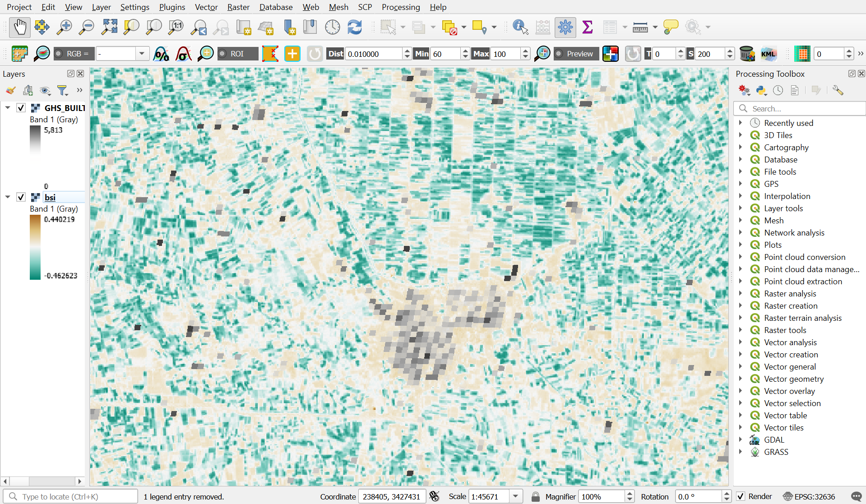This screenshot has width=866, height=504.
Task: Open Python console in Processing Toolbox
Action: (x=761, y=90)
